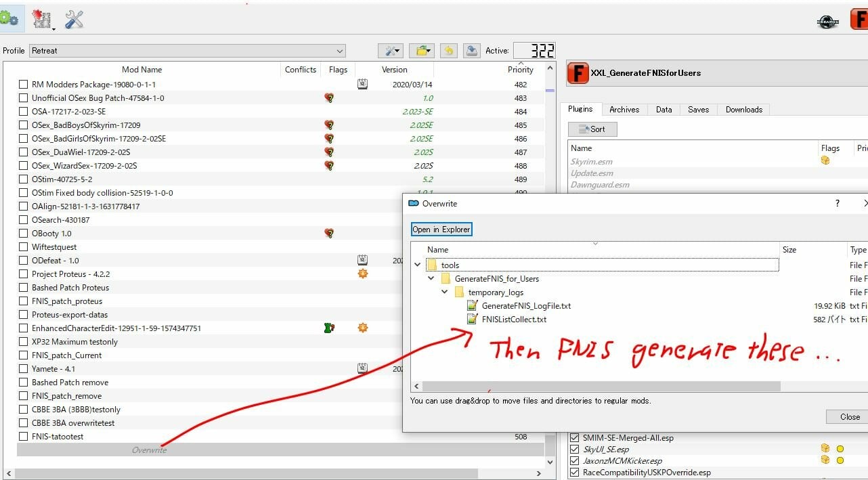This screenshot has height=480, width=868.
Task: Click the flag icon on OSex_BadBoysOfSkyrim row
Action: [x=329, y=125]
